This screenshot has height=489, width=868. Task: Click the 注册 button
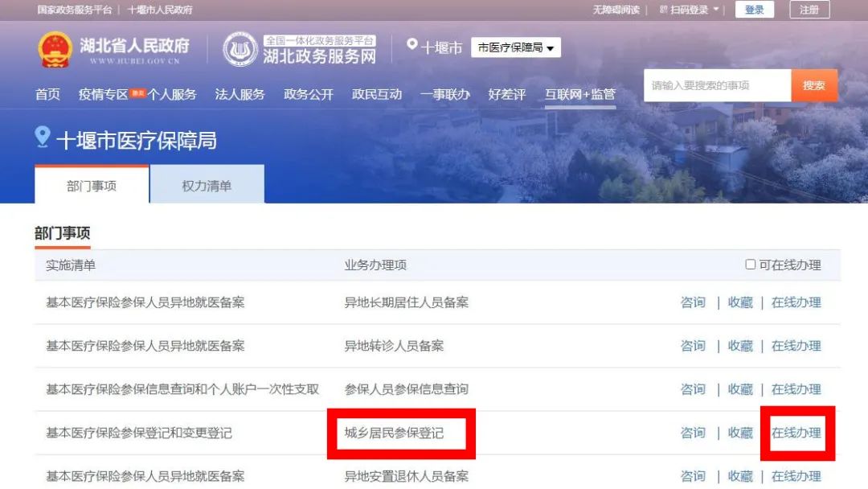point(809,10)
